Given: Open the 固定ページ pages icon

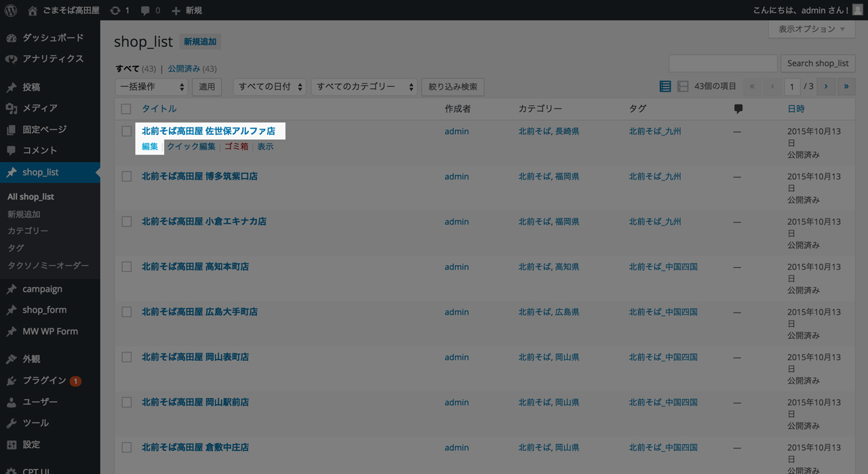Looking at the screenshot, I should coord(12,130).
